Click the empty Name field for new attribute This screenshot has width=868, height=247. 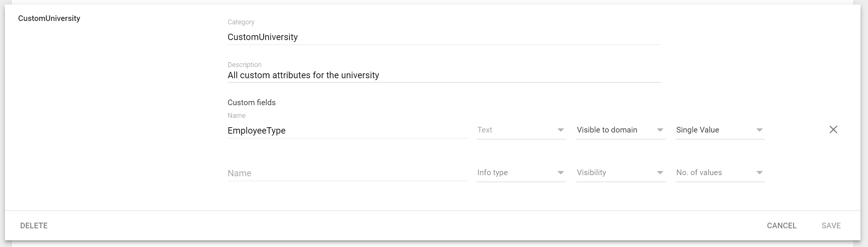click(x=347, y=173)
